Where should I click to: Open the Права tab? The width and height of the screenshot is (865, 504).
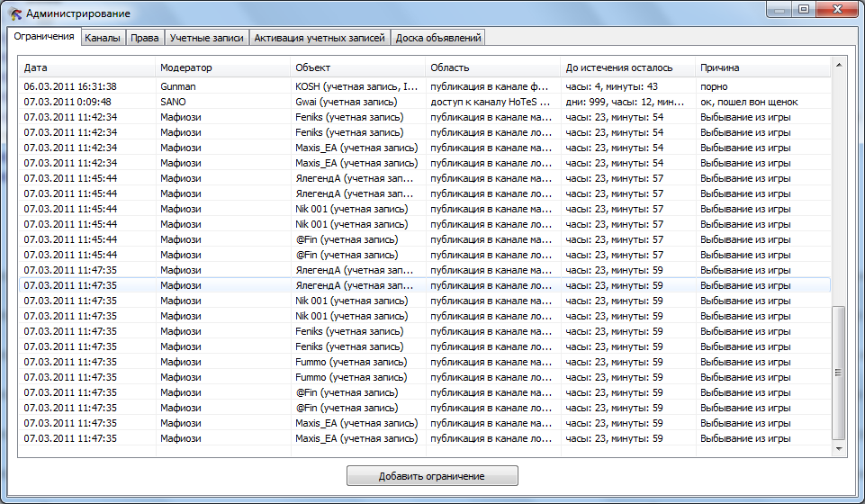tap(144, 38)
